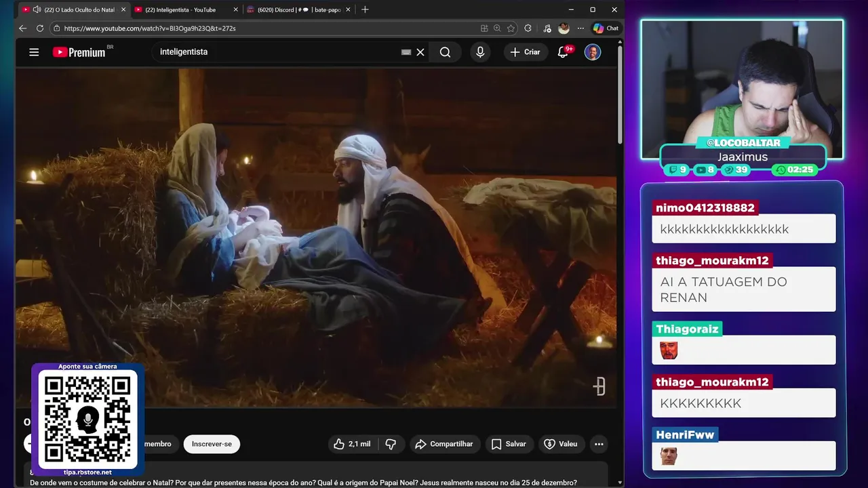Click the emote in HenriFww's message

point(669,456)
